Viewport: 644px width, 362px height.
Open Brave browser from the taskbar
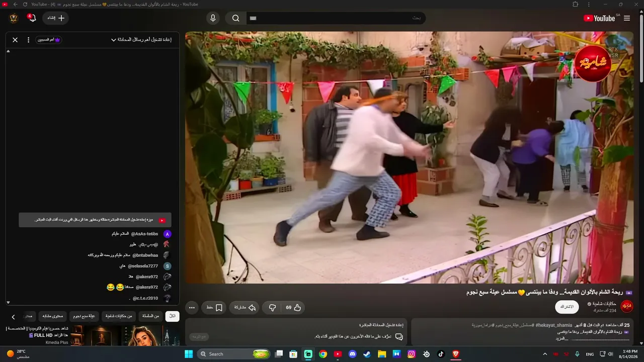click(x=456, y=354)
